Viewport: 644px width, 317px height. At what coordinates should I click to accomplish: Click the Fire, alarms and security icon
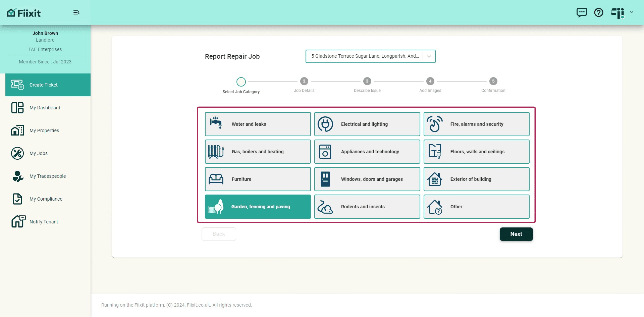(x=435, y=124)
